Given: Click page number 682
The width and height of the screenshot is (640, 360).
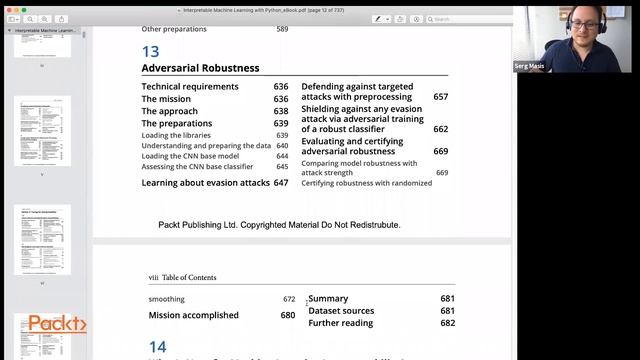Looking at the screenshot, I should point(448,323).
